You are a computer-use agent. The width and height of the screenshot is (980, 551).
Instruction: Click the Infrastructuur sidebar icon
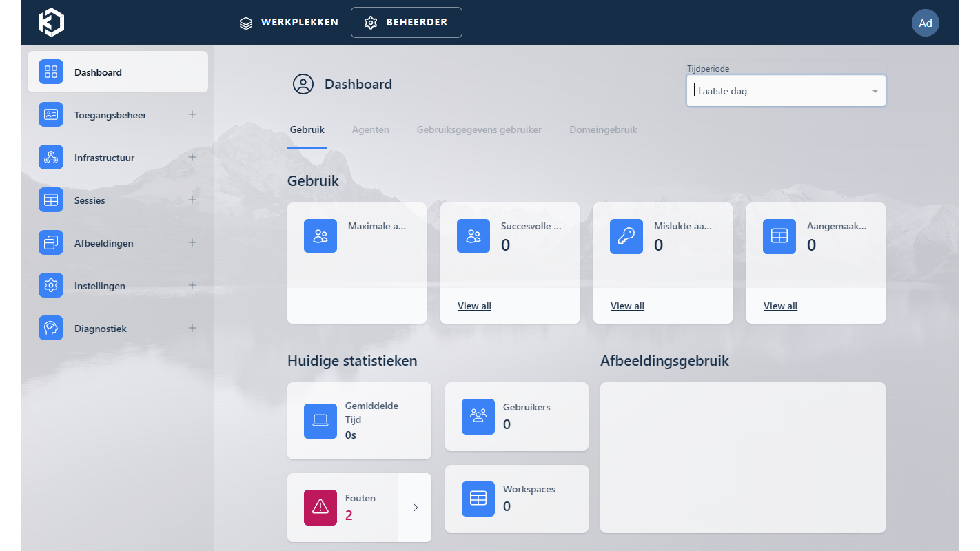click(50, 157)
